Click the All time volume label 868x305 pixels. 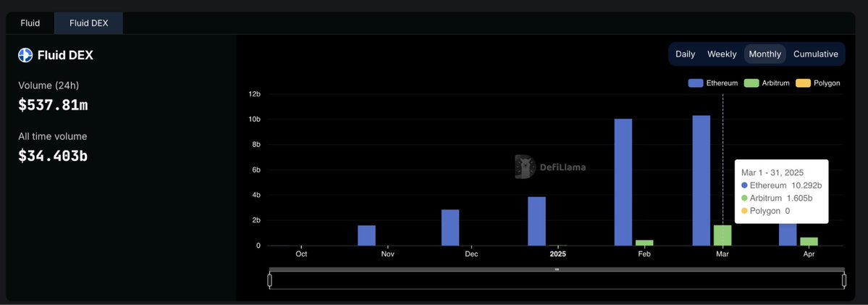(53, 136)
